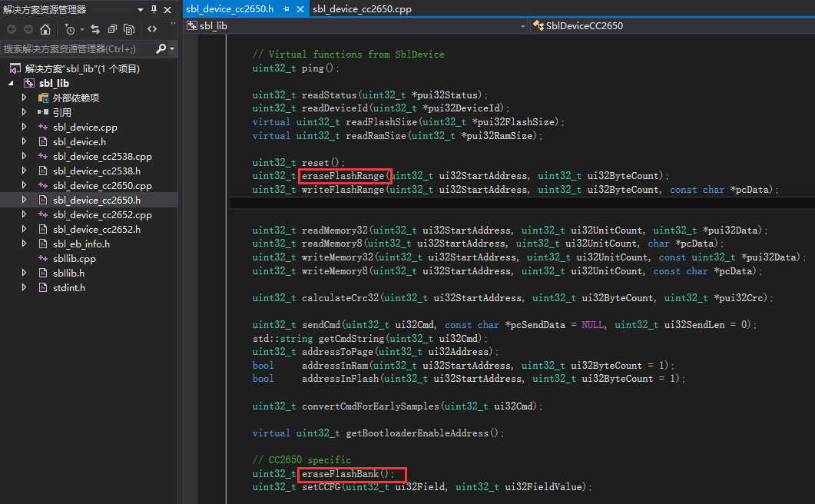
Task: Open Solution Explorer window options dropdown arrow
Action: pyautogui.click(x=142, y=9)
